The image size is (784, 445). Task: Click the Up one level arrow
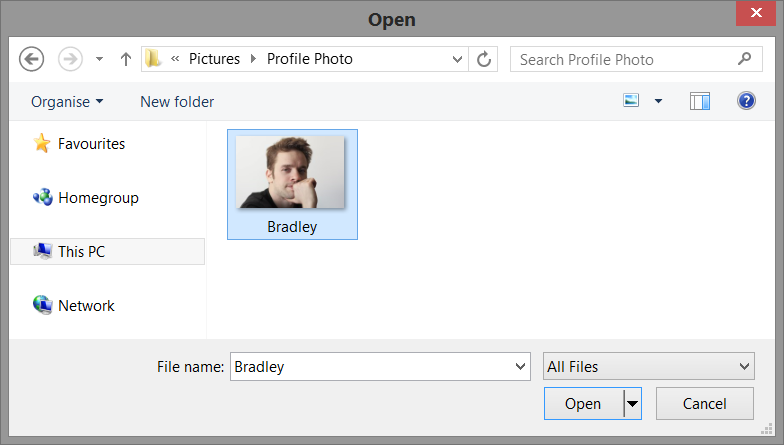click(x=125, y=59)
